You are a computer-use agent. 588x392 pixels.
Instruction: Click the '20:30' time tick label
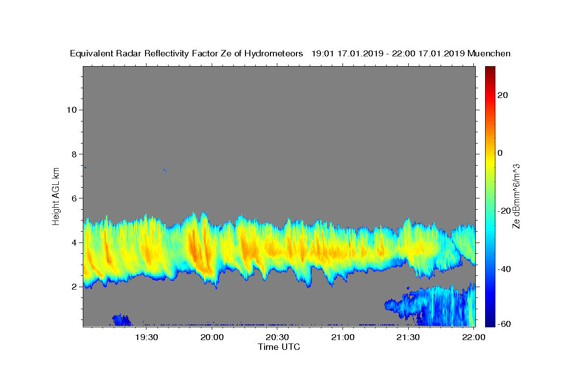277,337
